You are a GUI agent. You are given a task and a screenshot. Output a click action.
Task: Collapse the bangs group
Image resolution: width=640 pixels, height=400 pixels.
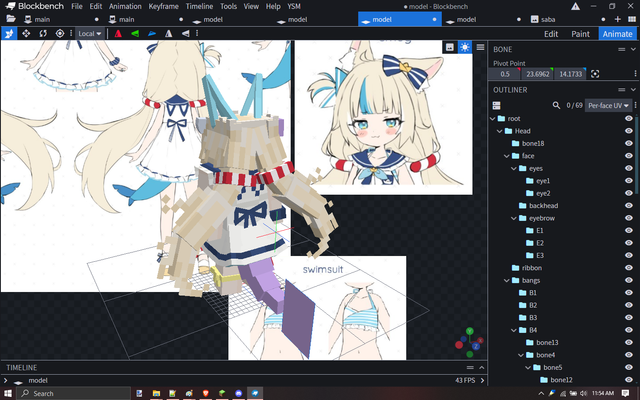(507, 280)
